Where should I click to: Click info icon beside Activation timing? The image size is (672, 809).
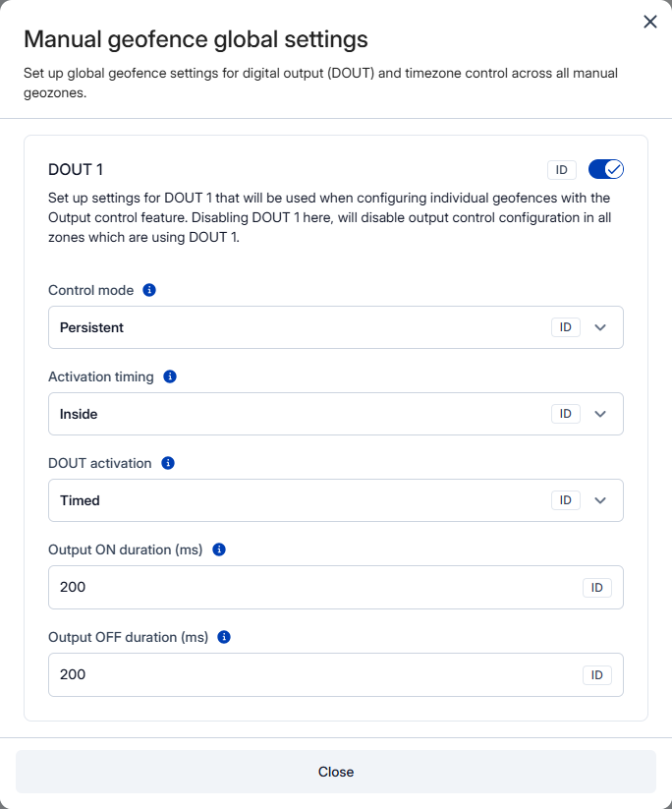(x=170, y=376)
